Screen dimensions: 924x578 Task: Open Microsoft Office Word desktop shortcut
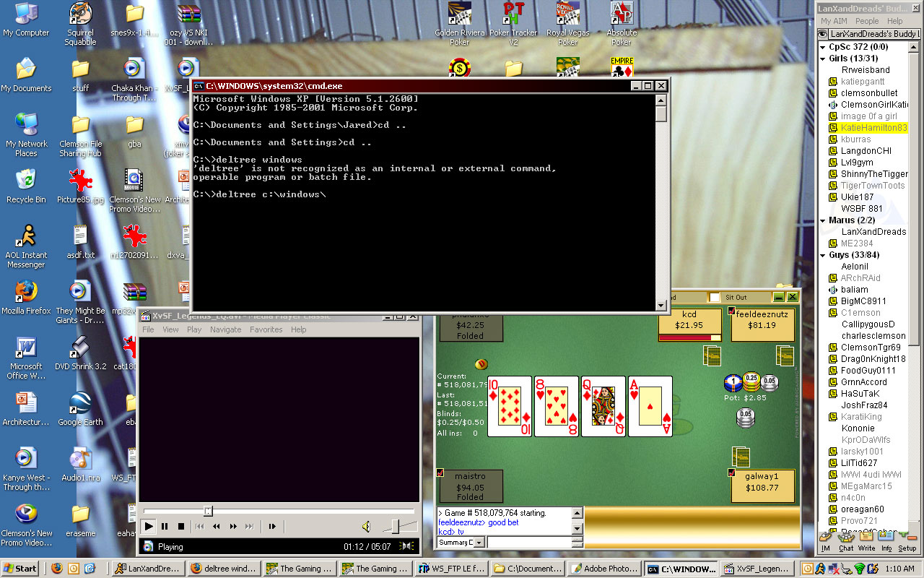[26, 358]
